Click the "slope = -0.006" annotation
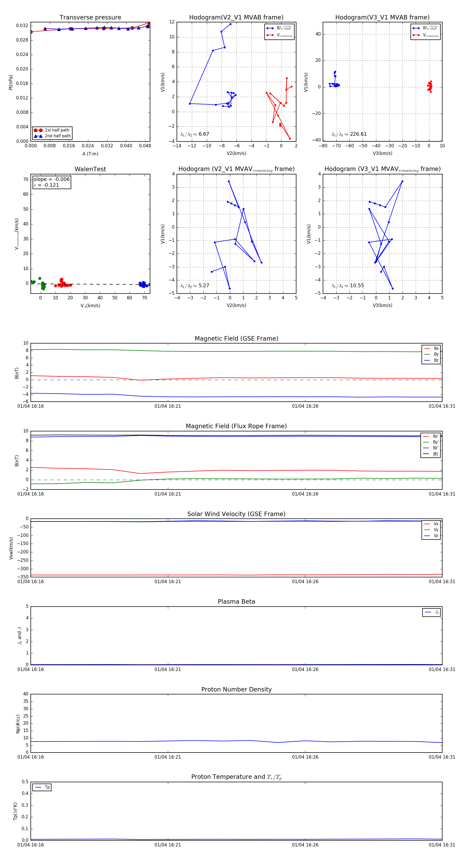Image resolution: width=473 pixels, height=868 pixels. coord(52,179)
